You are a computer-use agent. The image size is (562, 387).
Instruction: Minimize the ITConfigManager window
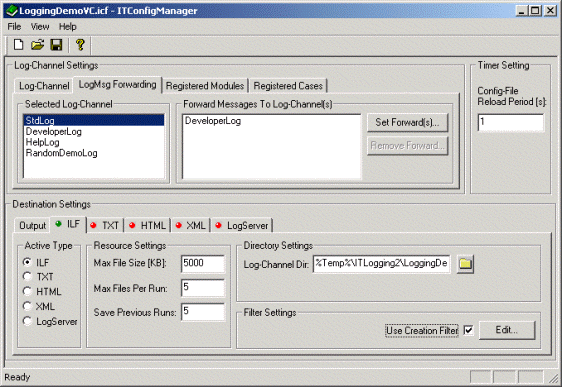(x=521, y=11)
